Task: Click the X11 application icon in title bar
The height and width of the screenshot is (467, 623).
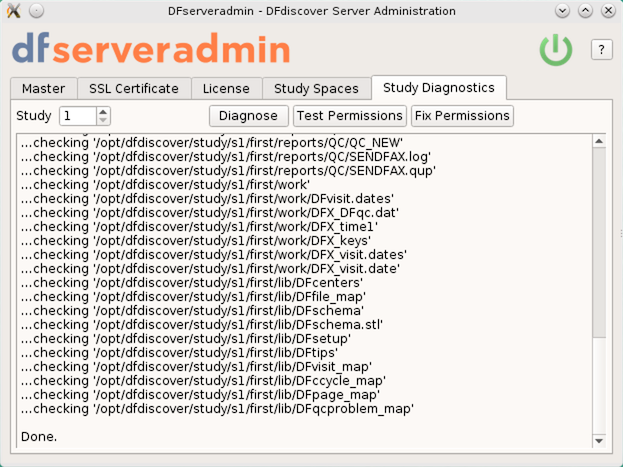Action: tap(14, 11)
